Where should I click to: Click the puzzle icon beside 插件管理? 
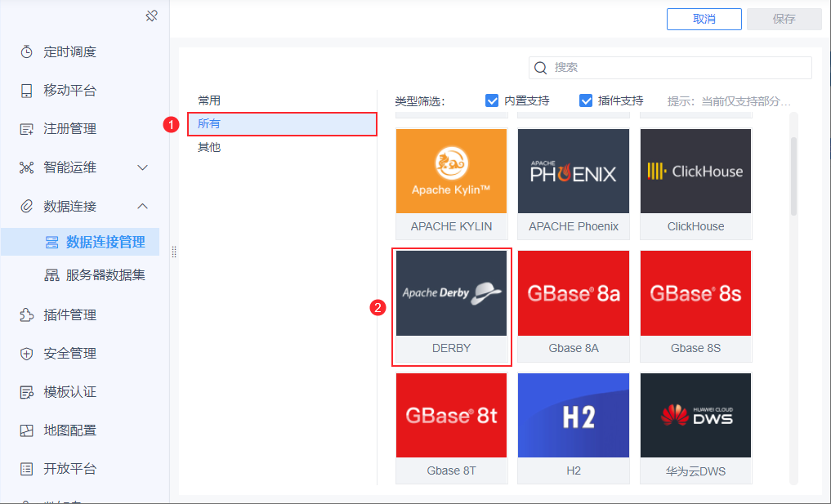click(26, 314)
